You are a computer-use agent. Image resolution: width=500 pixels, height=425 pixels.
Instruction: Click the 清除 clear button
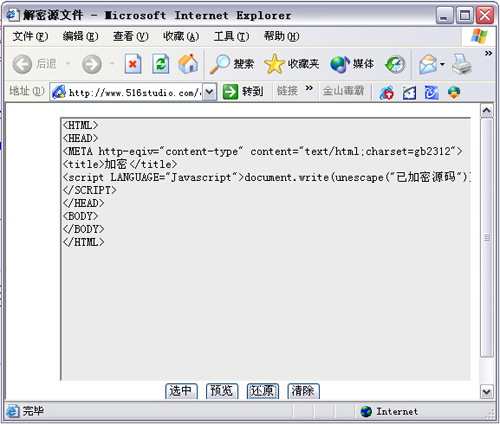[303, 391]
